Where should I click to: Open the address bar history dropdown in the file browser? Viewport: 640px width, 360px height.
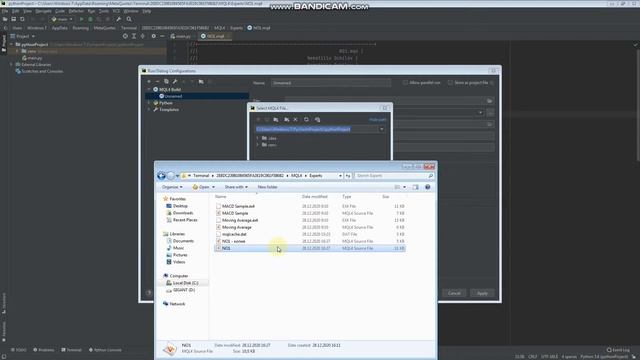click(340, 176)
